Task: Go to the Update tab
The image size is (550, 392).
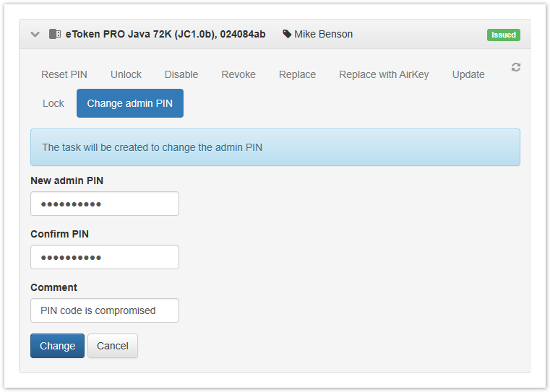Action: pyautogui.click(x=468, y=74)
